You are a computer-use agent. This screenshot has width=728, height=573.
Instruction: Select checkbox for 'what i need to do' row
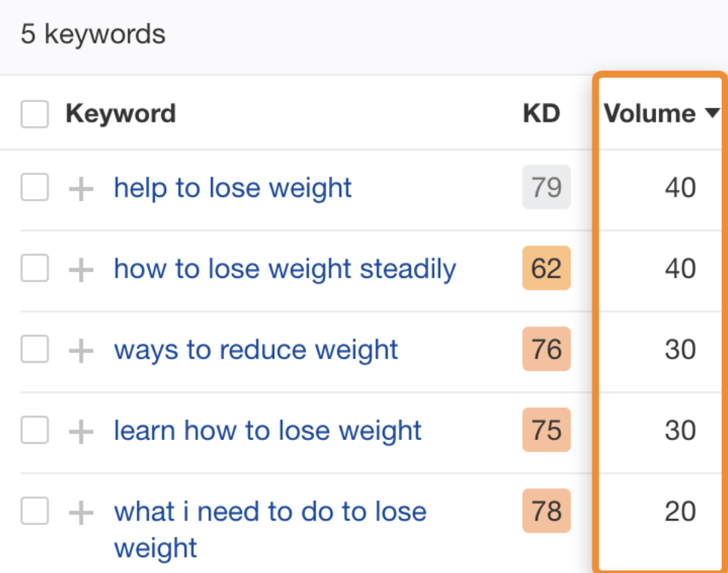click(35, 511)
